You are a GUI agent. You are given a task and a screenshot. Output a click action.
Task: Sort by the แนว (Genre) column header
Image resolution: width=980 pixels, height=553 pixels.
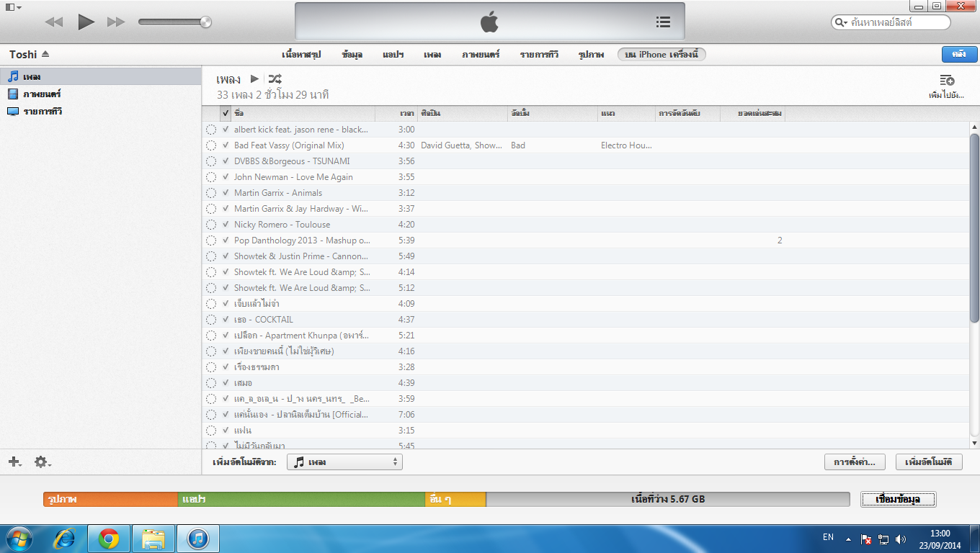(x=627, y=113)
